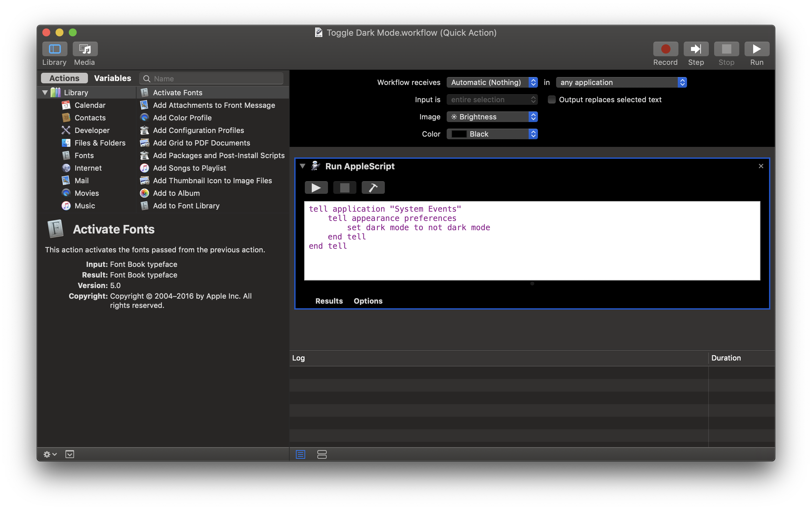Run the AppleScript with the play button
Screen dimensions: 812x510
point(316,188)
